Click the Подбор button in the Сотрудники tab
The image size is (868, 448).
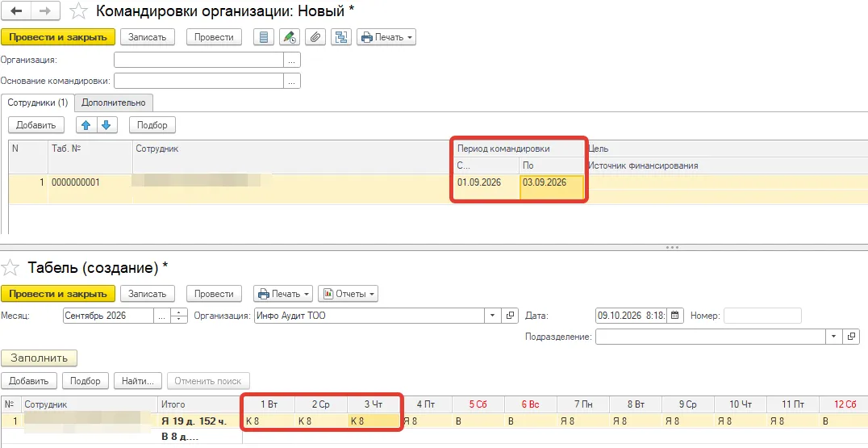coord(152,125)
